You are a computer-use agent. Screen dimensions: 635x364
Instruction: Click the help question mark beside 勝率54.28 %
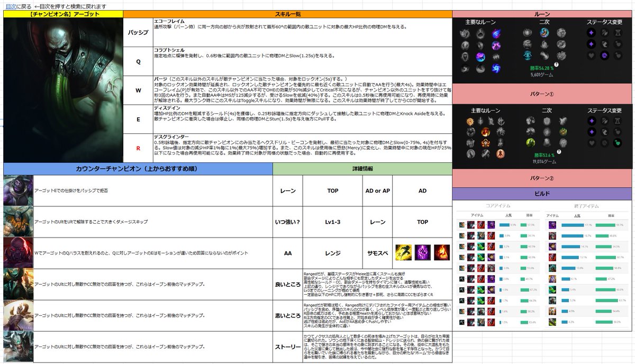tap(556, 65)
